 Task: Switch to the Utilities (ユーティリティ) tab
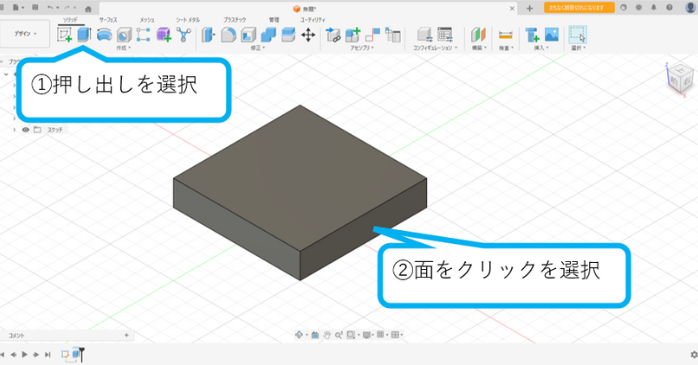coord(312,20)
